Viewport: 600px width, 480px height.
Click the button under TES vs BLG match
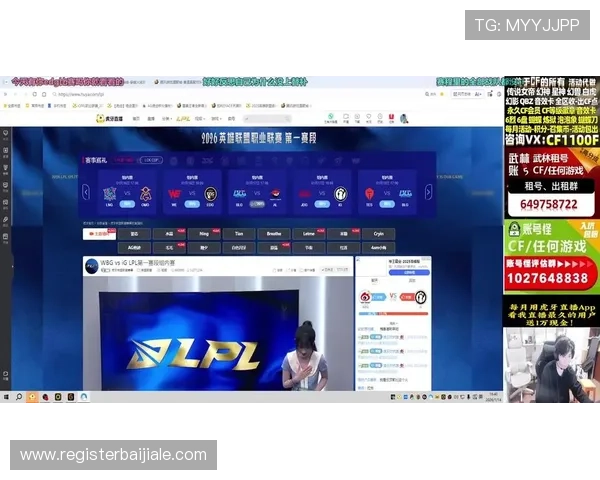pyautogui.click(x=387, y=204)
